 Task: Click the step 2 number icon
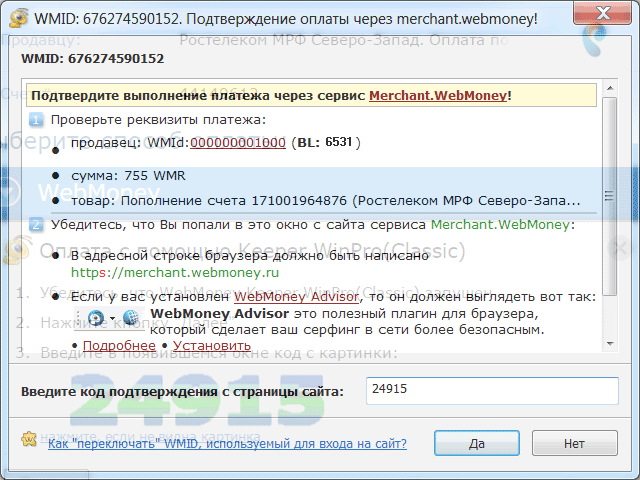[36, 224]
